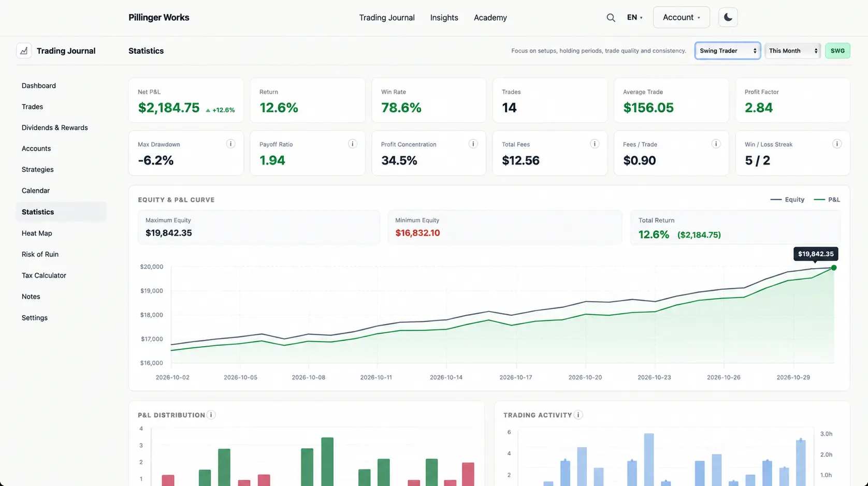This screenshot has height=486, width=868.
Task: Click the search magnifier icon
Action: (611, 18)
